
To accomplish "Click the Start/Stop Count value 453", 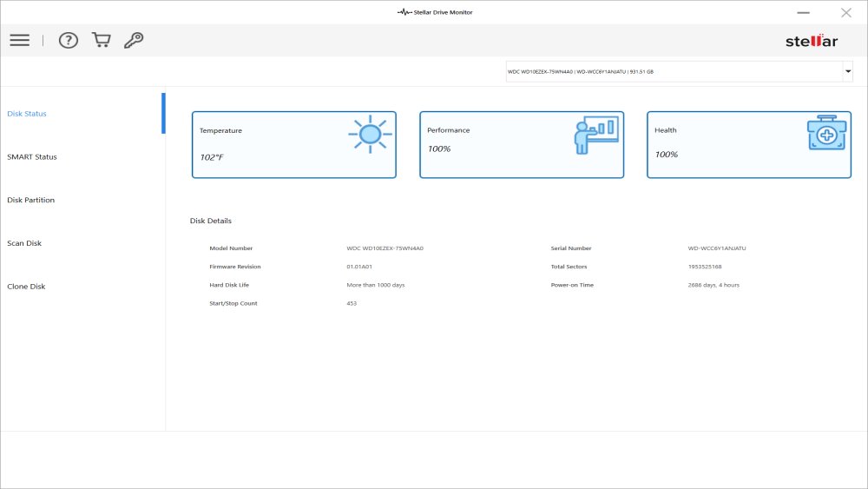I will (x=352, y=303).
